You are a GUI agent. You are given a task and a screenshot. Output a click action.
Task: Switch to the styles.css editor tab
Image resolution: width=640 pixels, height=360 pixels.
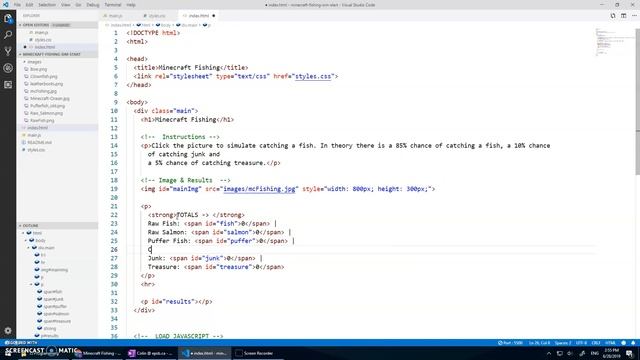pos(158,16)
